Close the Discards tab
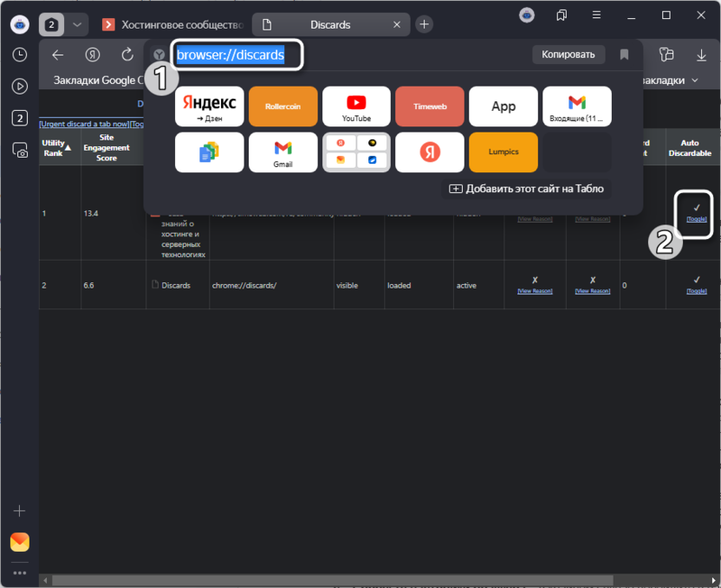Screen dimensions: 721x588 coord(397,25)
